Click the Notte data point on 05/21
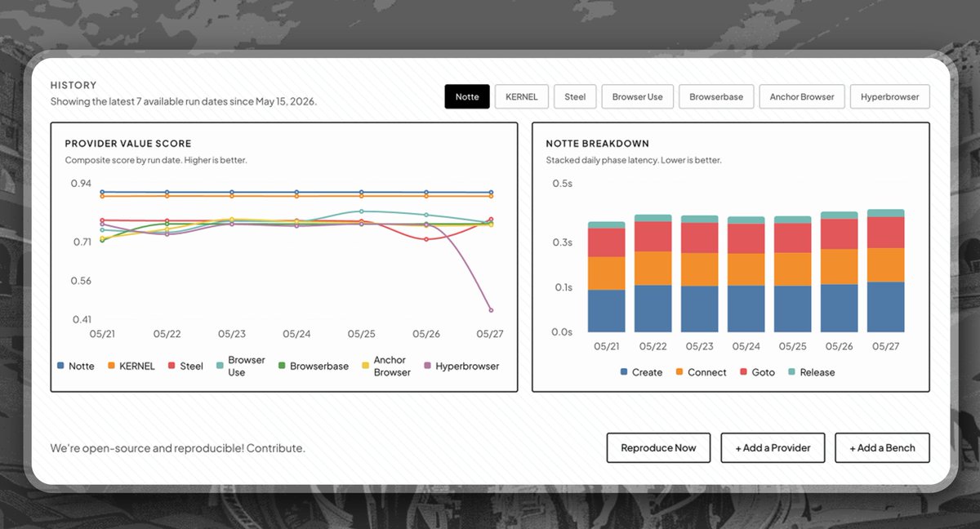 tap(102, 193)
